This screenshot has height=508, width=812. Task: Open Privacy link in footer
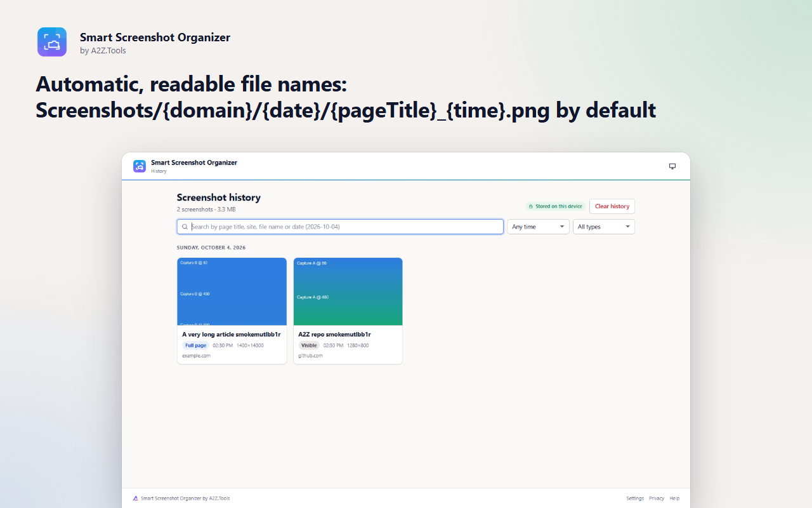click(657, 498)
